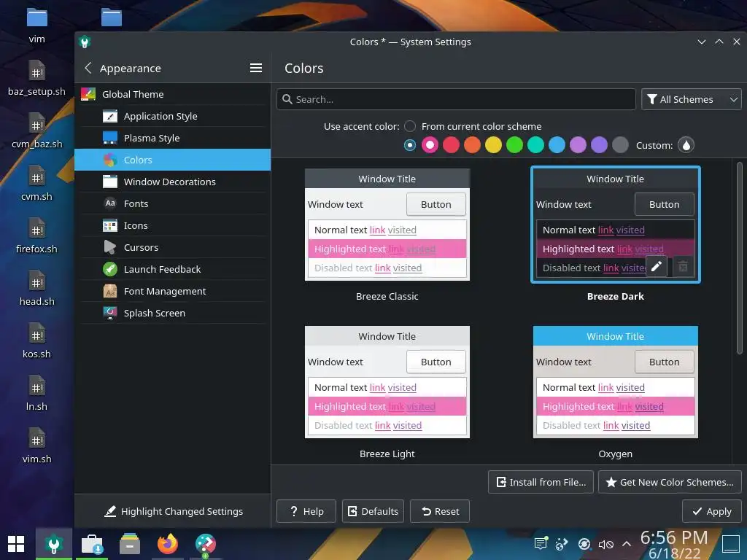Viewport: 747px width, 560px height.
Task: Pick the teal accent color
Action: pyautogui.click(x=535, y=145)
